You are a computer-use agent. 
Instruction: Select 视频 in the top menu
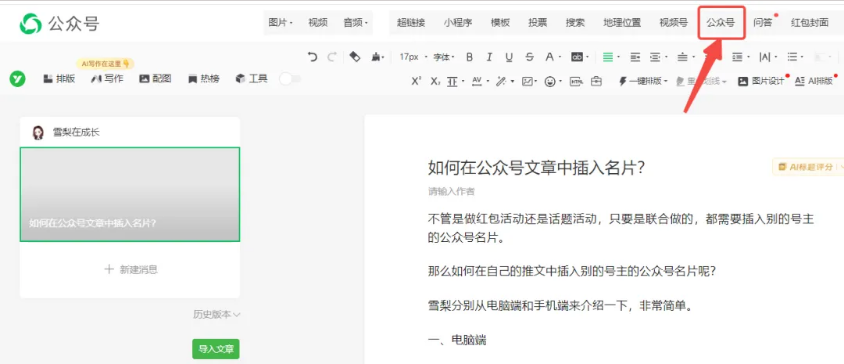pyautogui.click(x=318, y=23)
